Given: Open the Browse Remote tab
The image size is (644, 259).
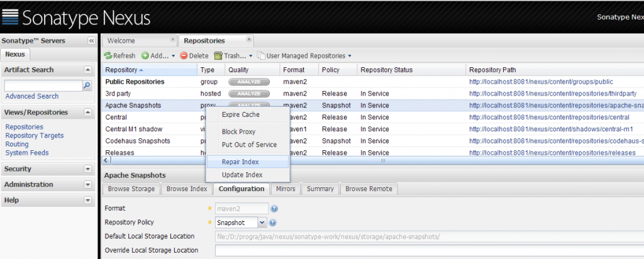Looking at the screenshot, I should 369,189.
